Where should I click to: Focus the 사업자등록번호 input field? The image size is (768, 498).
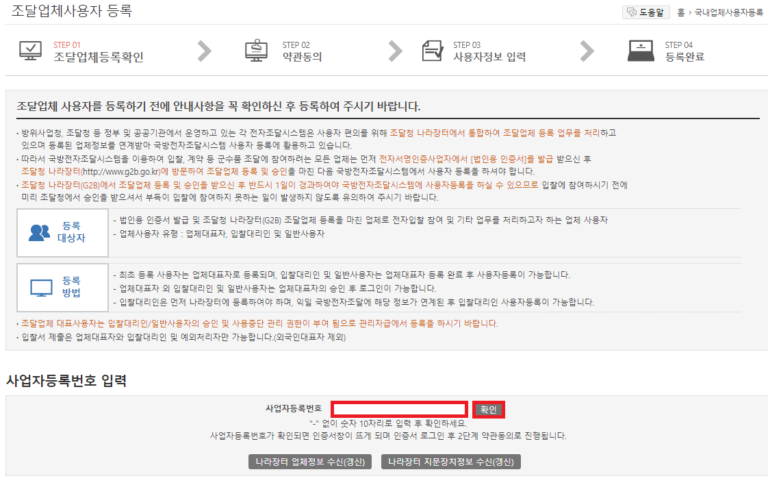point(399,409)
